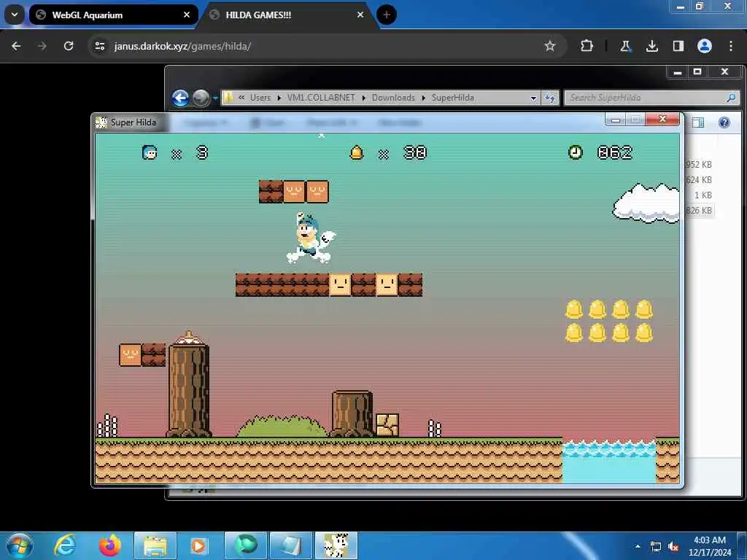Show hidden system tray icons
Viewport: 747px width, 560px height.
click(x=638, y=546)
